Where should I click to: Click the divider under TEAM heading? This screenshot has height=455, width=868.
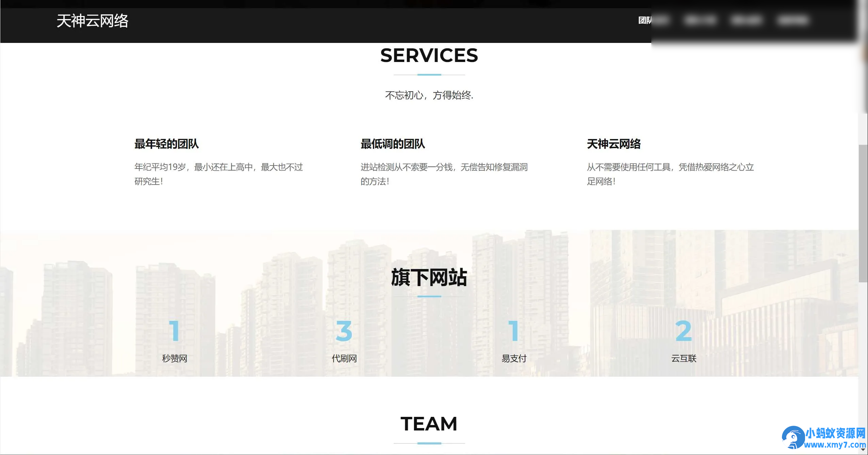click(429, 443)
